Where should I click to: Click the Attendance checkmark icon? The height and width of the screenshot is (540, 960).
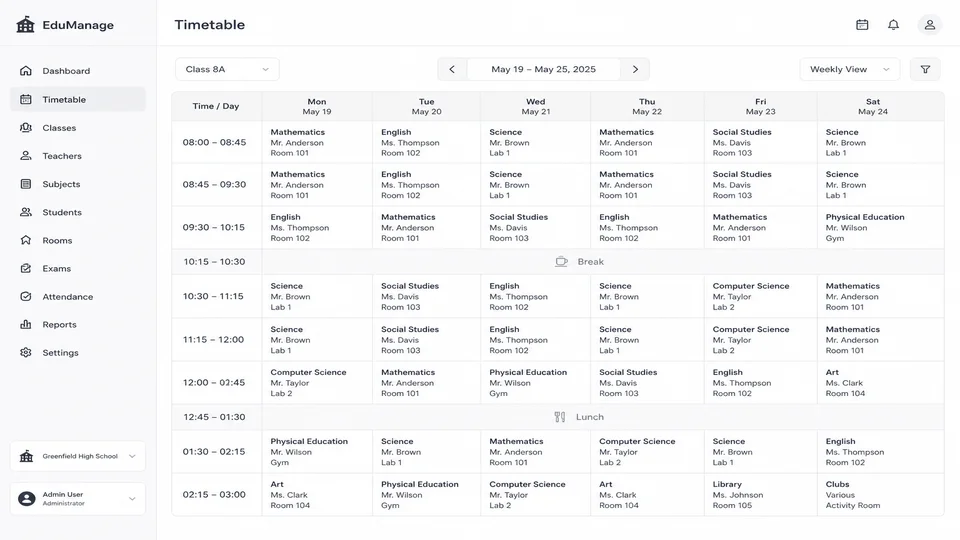point(26,296)
